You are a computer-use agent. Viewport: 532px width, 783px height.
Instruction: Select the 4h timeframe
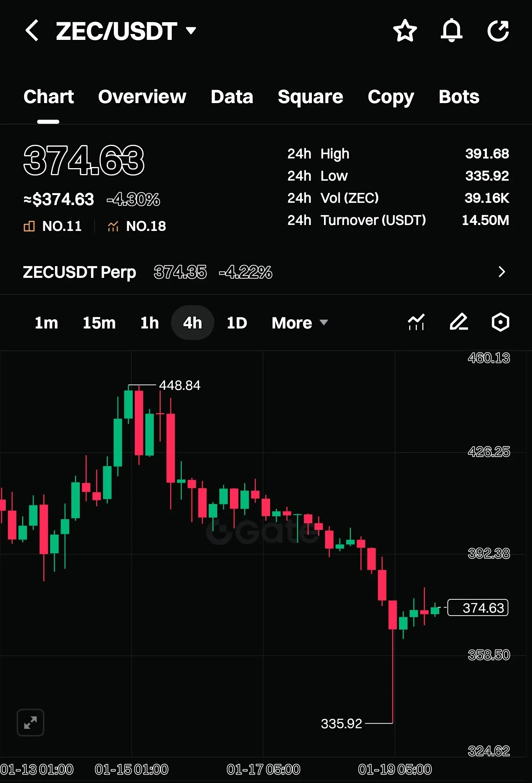pyautogui.click(x=192, y=323)
